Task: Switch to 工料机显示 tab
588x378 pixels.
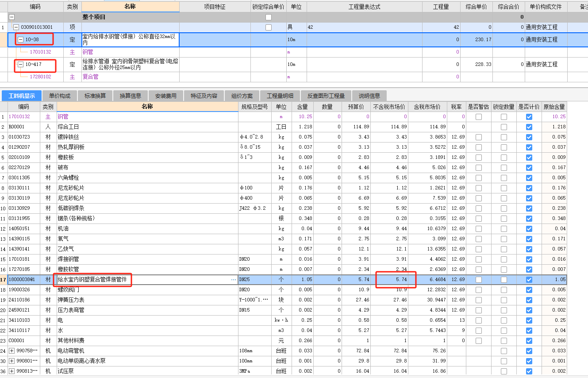Action: [x=22, y=96]
